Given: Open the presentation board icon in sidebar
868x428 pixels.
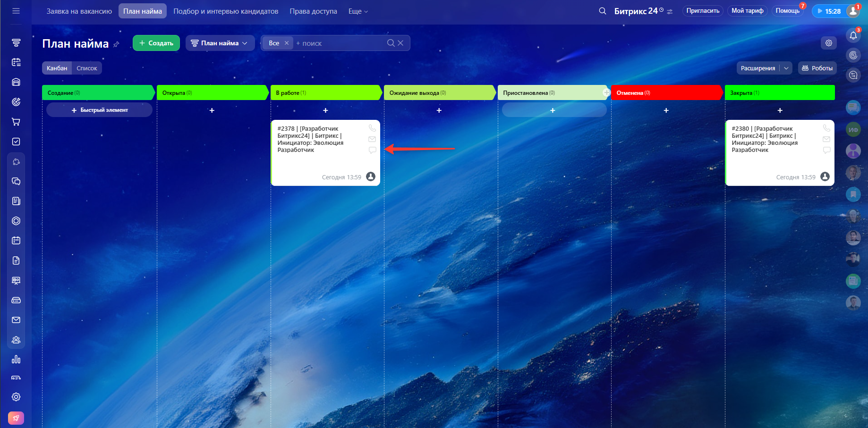Looking at the screenshot, I should (x=16, y=280).
